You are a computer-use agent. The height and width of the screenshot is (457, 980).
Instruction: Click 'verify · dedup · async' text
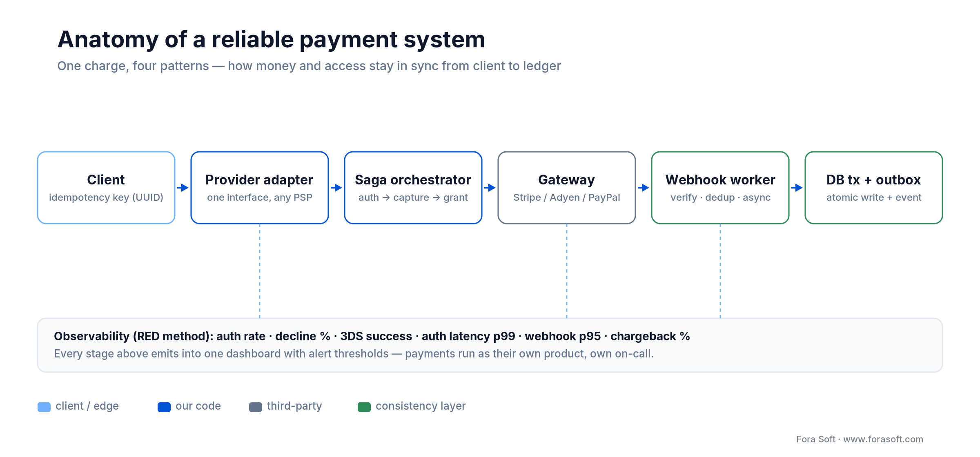[x=720, y=197]
